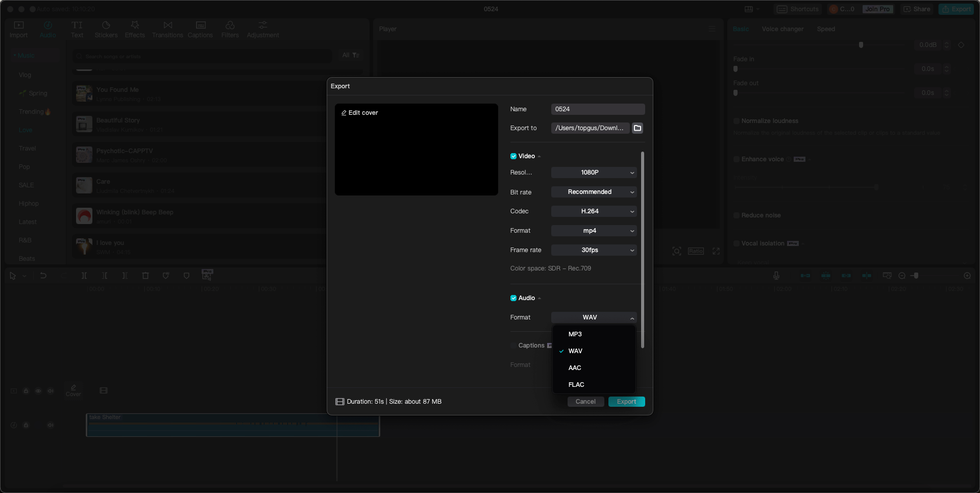The image size is (980, 493).
Task: Select AAC from the audio format list
Action: pyautogui.click(x=575, y=367)
